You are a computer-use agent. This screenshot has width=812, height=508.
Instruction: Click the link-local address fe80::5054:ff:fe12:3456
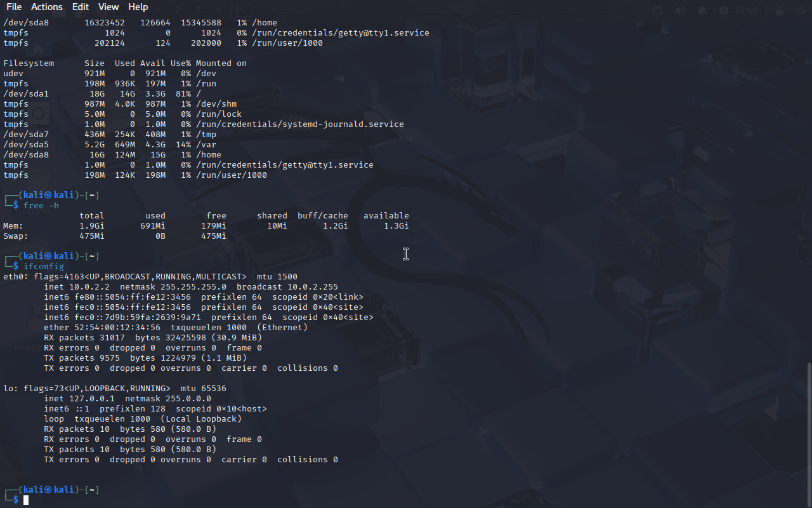133,297
